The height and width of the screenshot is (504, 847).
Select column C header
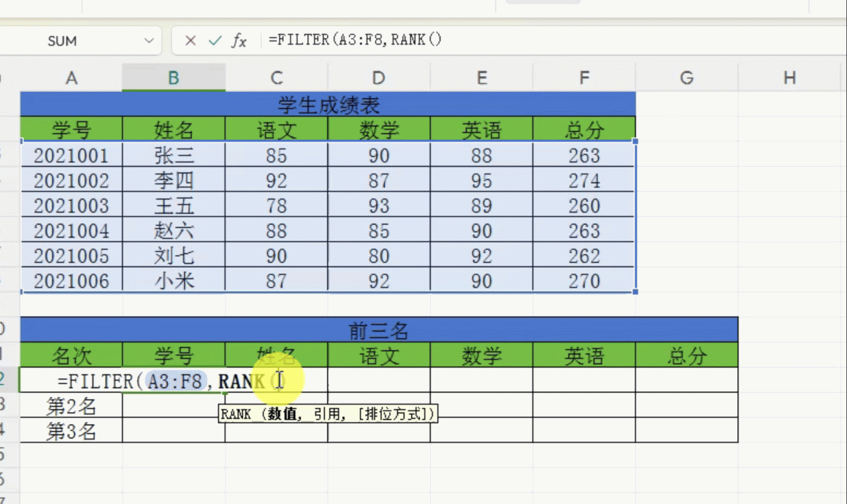click(277, 78)
